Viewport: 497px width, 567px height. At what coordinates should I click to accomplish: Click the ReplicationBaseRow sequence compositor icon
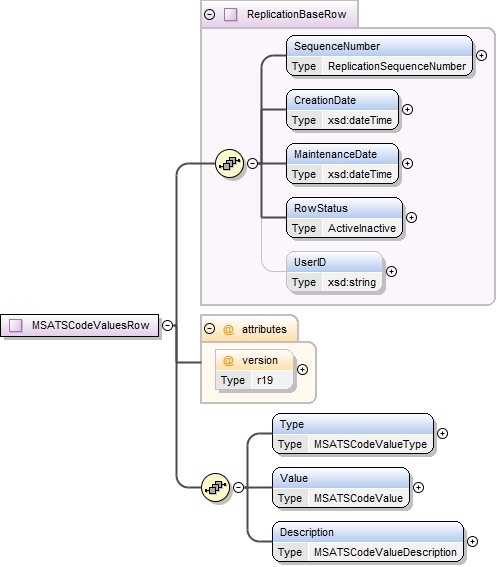pos(229,163)
